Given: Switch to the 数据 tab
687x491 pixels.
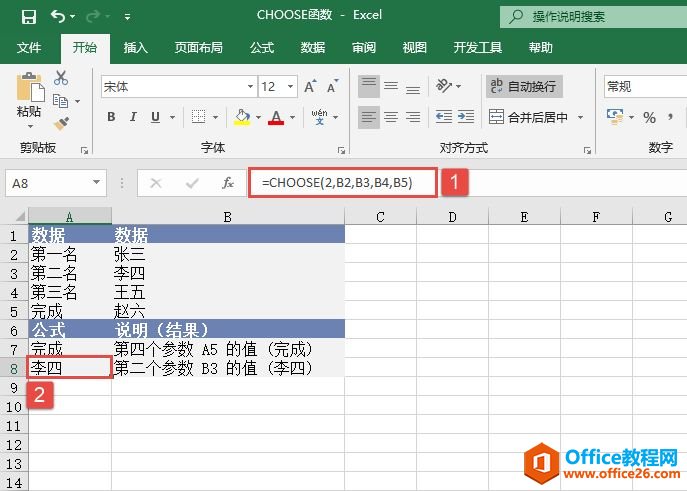Looking at the screenshot, I should click(x=313, y=47).
